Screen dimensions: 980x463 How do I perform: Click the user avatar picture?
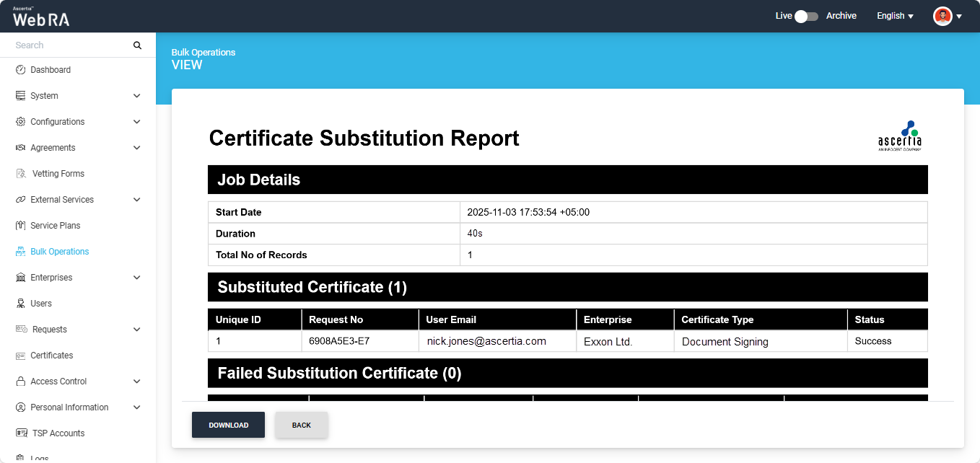[x=942, y=16]
